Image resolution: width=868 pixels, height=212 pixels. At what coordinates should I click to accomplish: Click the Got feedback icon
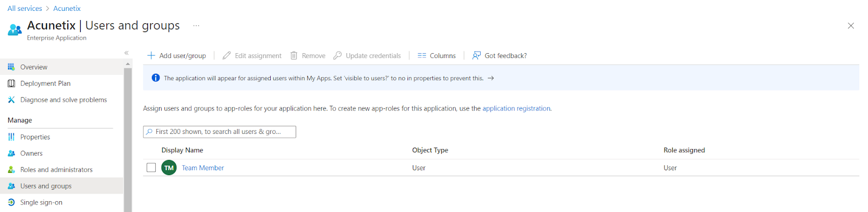476,55
